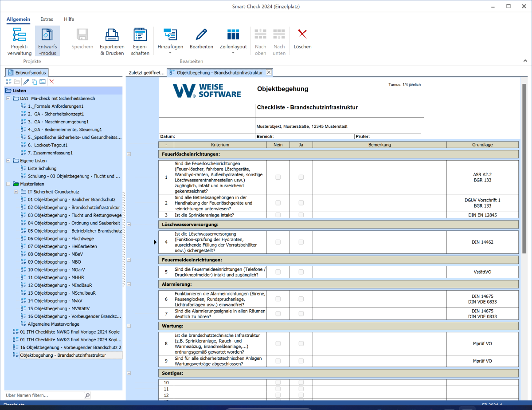The width and height of the screenshot is (532, 410).
Task: Tick the Ja checkbox for row 5
Action: click(x=301, y=272)
